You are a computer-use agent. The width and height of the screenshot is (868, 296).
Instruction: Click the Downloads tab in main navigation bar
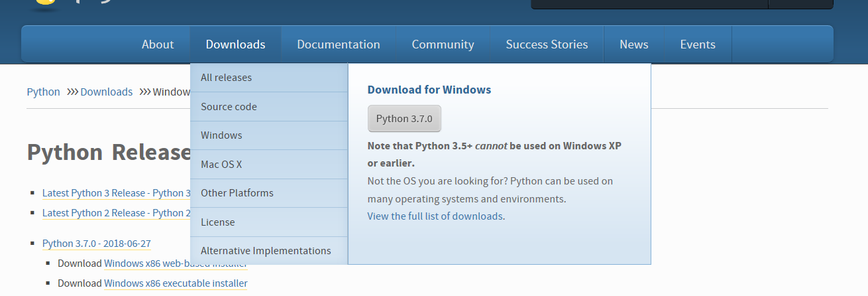coord(235,44)
